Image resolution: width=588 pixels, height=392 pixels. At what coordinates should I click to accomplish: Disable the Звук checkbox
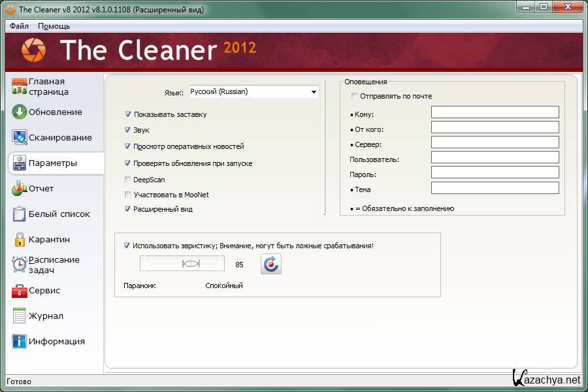point(128,130)
